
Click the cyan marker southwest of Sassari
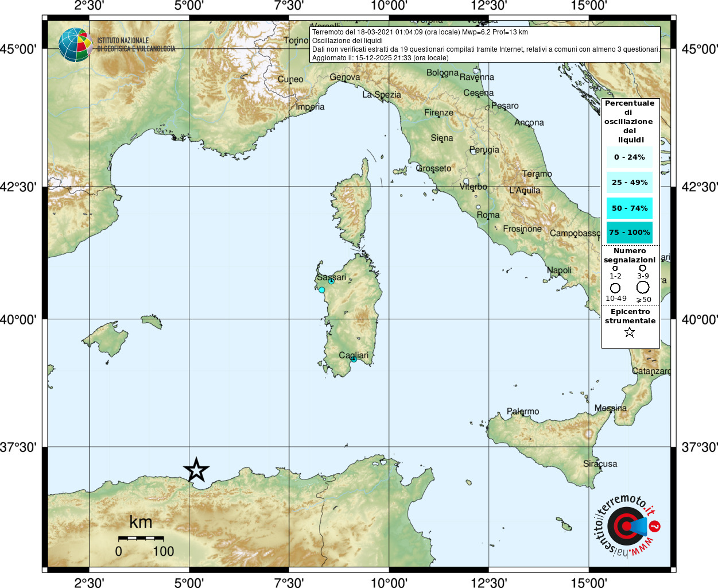(x=321, y=290)
